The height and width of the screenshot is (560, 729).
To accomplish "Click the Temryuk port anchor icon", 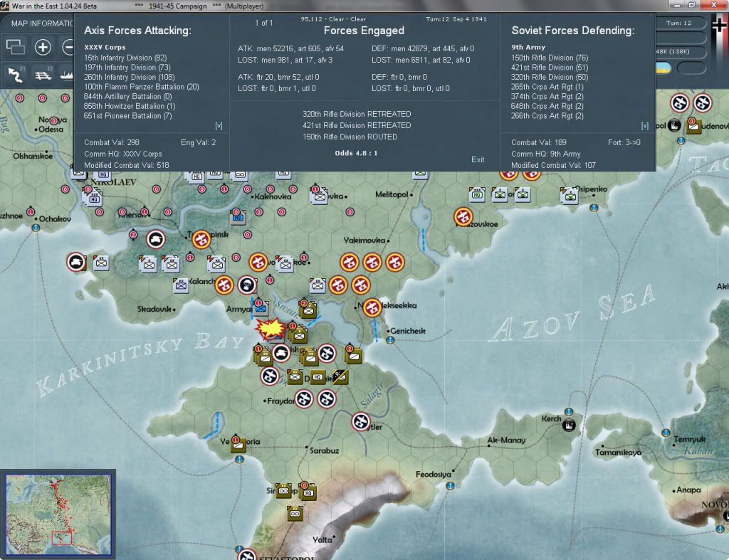I will pos(666,433).
